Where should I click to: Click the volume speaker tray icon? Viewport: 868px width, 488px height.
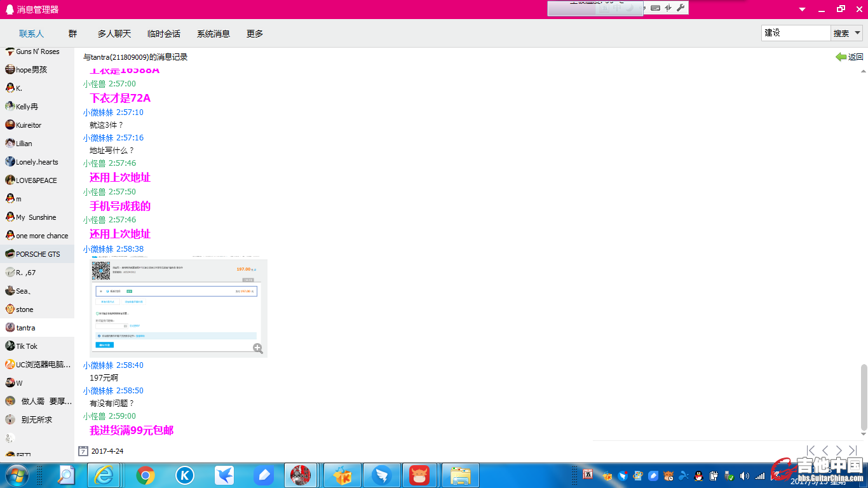(744, 475)
